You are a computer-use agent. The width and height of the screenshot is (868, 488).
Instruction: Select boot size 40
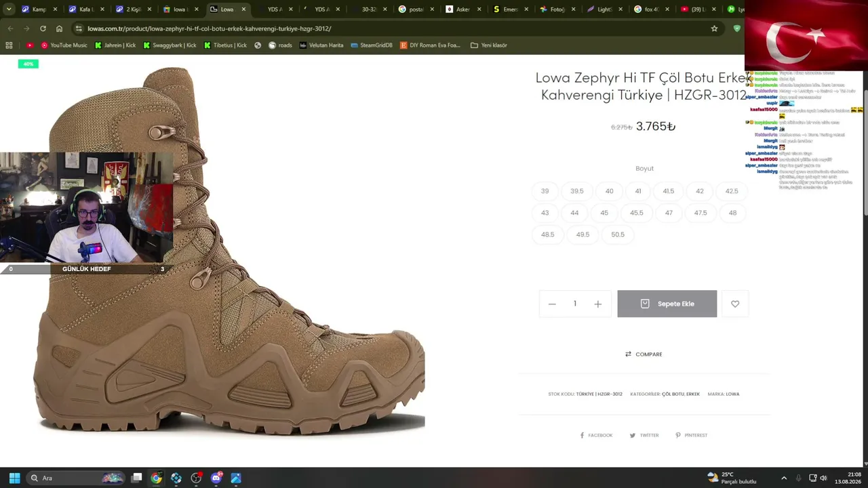point(609,191)
